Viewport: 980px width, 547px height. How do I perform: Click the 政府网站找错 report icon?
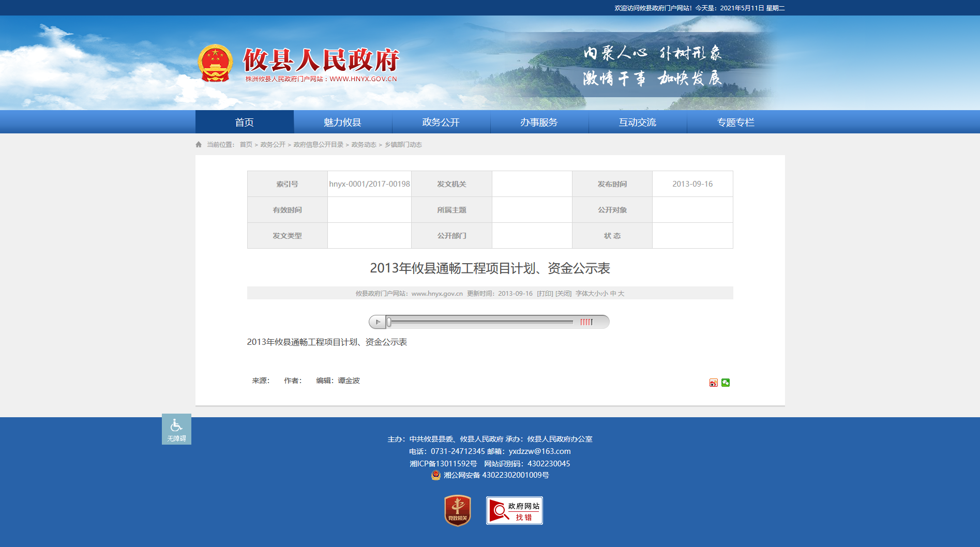point(514,510)
